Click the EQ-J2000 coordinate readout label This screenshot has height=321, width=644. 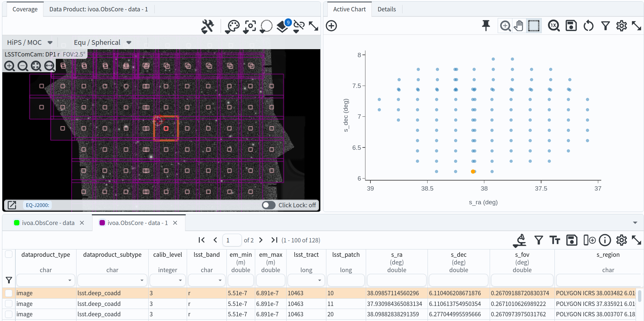tap(37, 205)
